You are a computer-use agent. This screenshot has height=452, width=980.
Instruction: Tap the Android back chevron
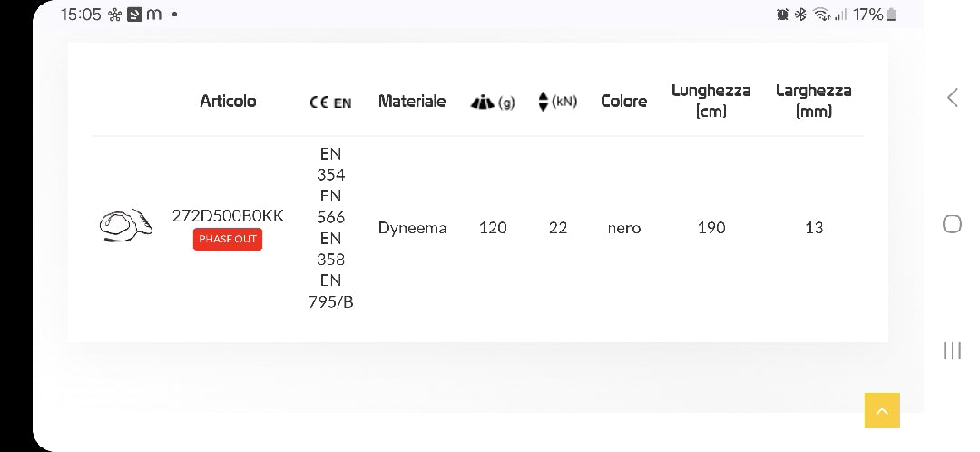[x=953, y=97]
